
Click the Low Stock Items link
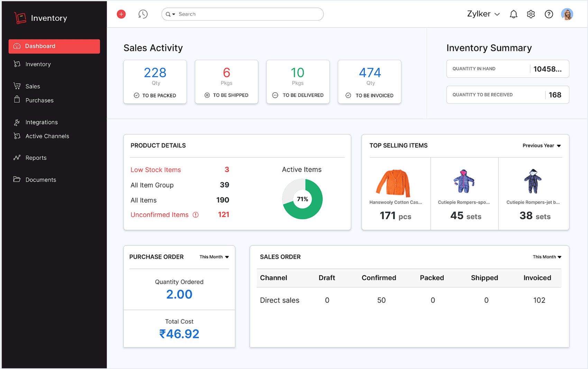156,170
